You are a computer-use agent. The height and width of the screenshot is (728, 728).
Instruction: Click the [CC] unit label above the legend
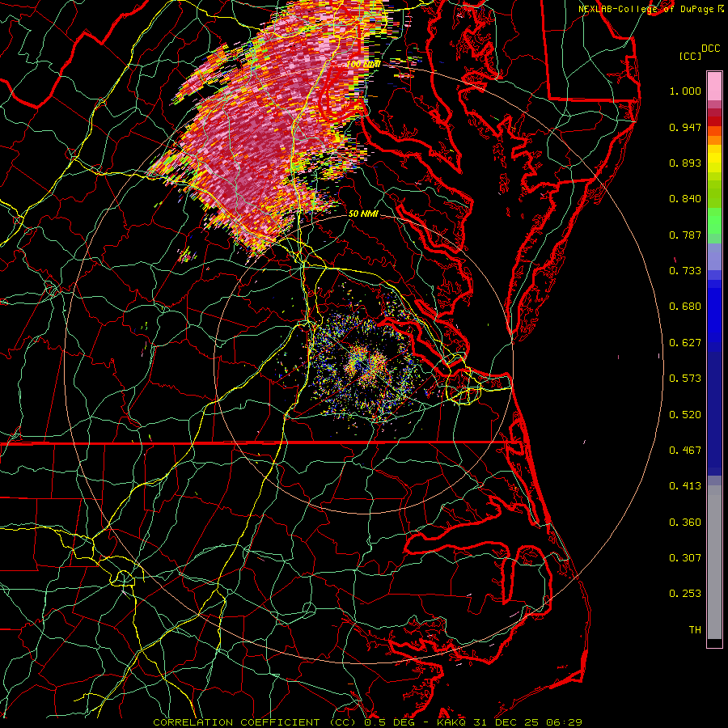point(691,56)
